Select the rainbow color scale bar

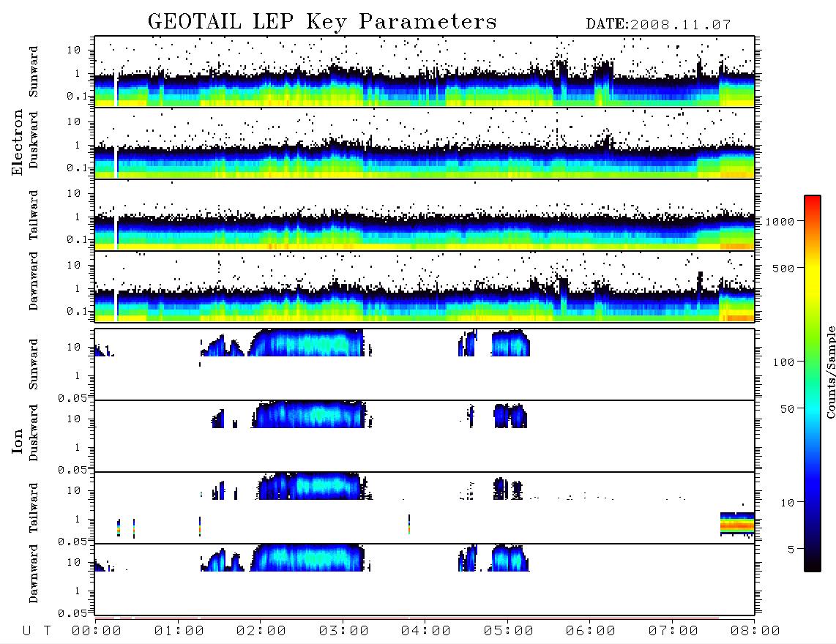click(812, 383)
